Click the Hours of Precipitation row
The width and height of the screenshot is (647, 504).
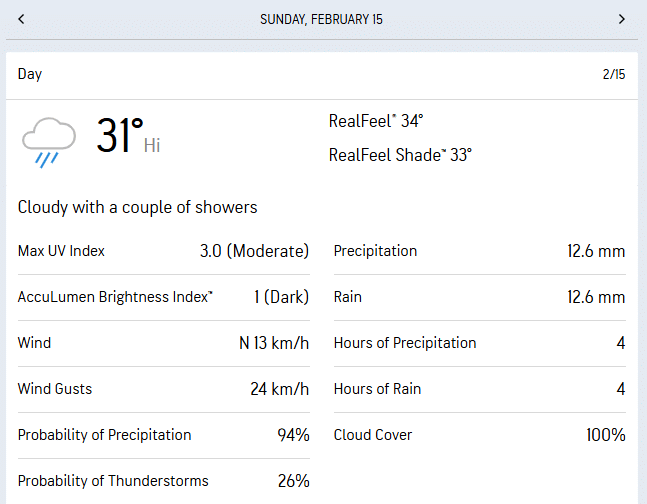479,343
